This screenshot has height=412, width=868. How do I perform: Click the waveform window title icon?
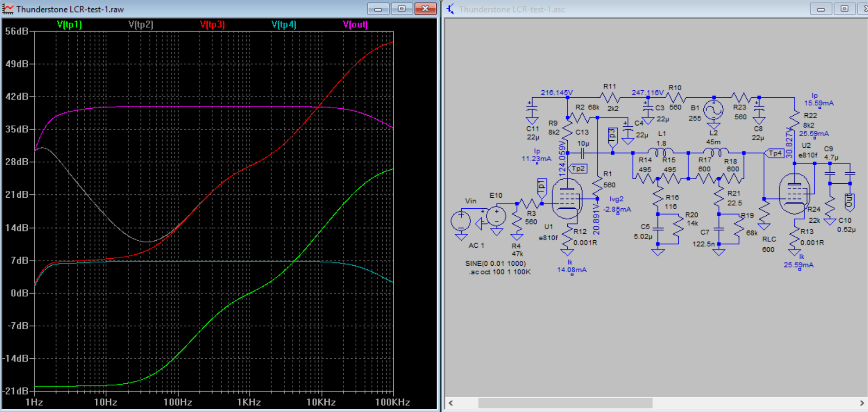pos(8,9)
